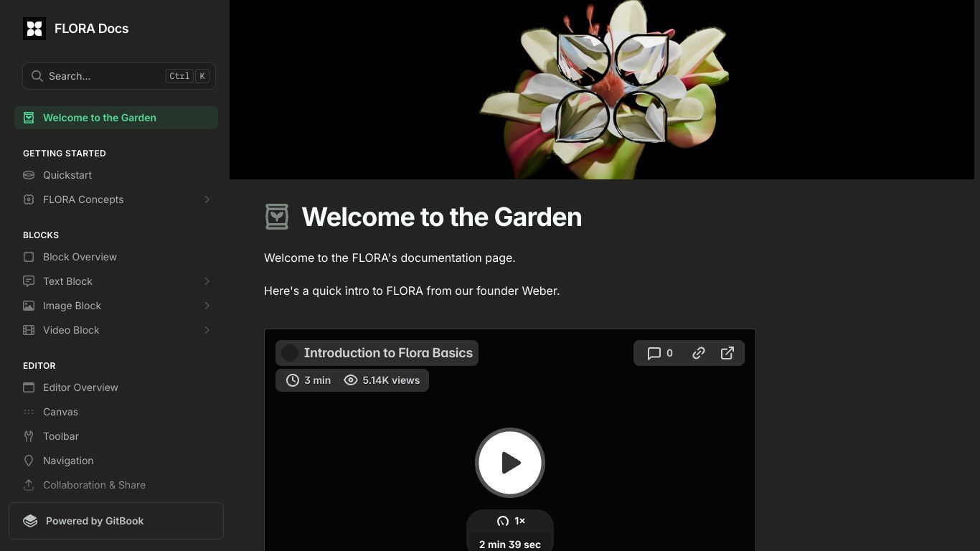The image size is (980, 551).
Task: Expand the FLORA Concepts section chevron
Action: (x=207, y=199)
